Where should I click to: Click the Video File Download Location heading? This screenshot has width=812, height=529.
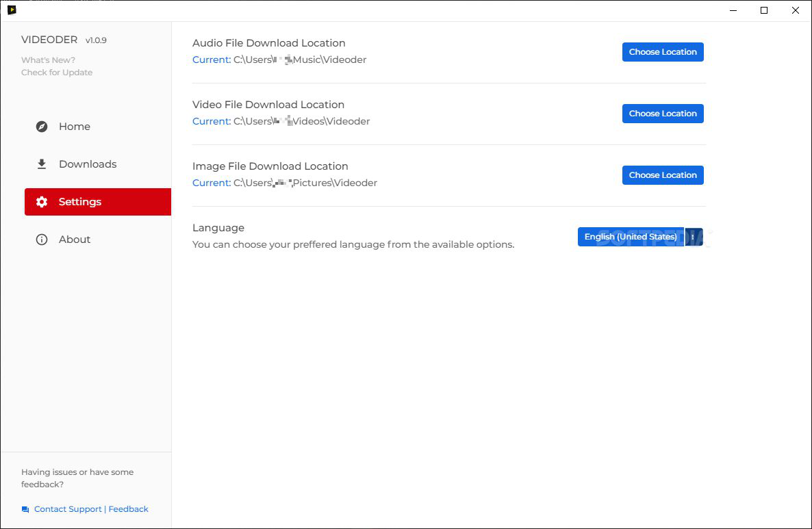pos(268,105)
